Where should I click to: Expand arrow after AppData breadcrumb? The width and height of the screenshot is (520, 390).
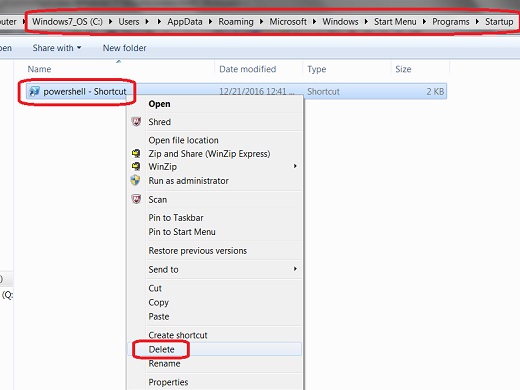coord(210,22)
